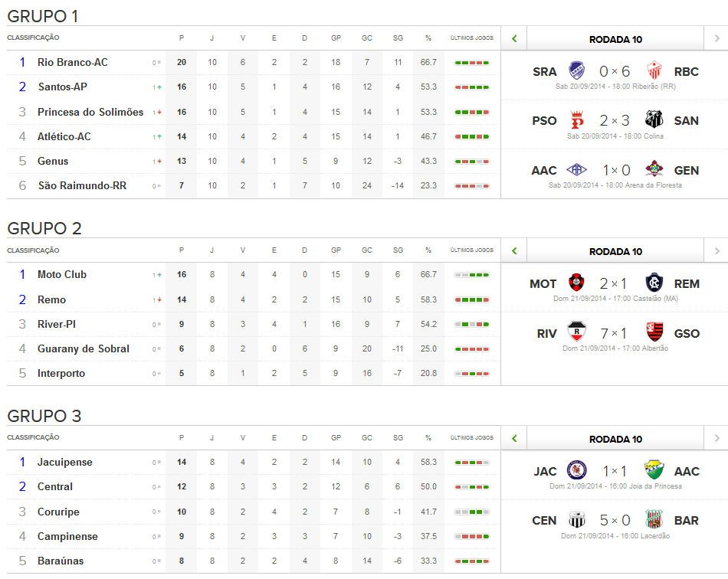The height and width of the screenshot is (579, 728).
Task: Click the River-PI RIV crest
Action: [x=577, y=333]
